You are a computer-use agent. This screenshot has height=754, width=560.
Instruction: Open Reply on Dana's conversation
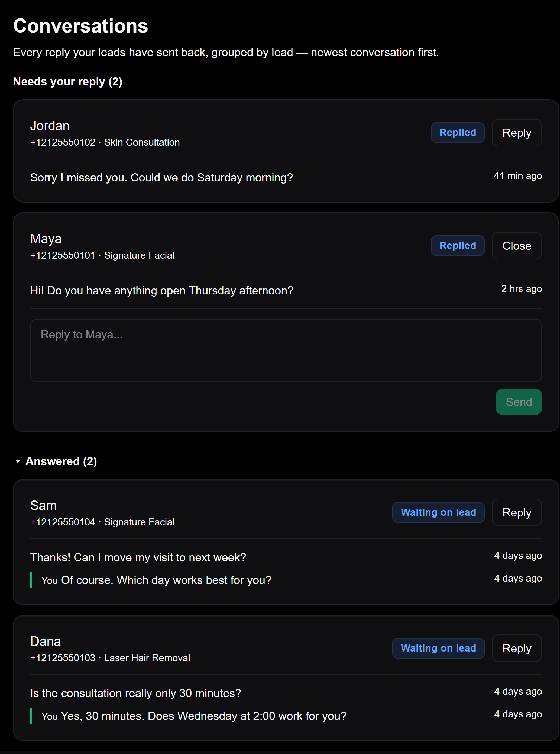pos(516,648)
